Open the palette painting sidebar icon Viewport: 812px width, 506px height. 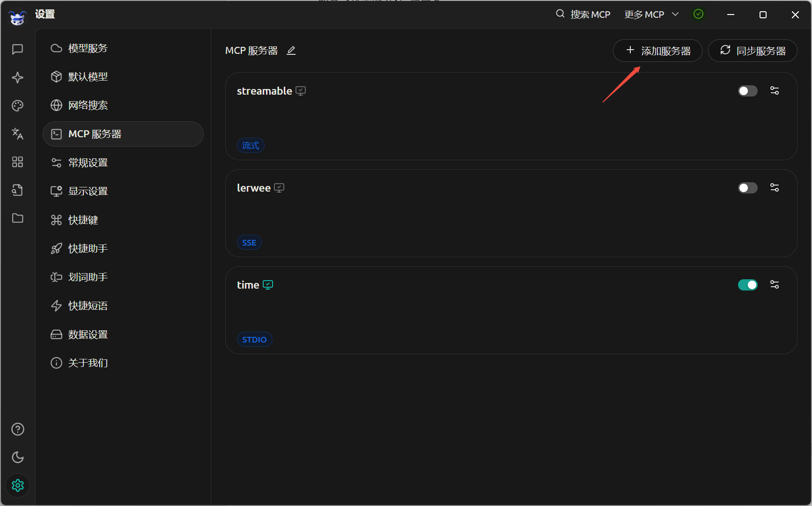[18, 105]
